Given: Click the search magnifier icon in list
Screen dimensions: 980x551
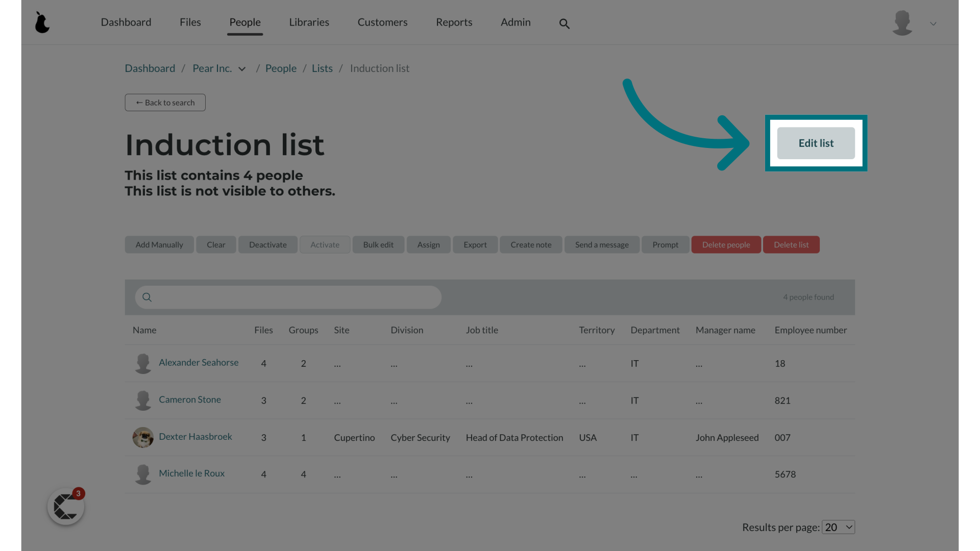Looking at the screenshot, I should point(146,297).
